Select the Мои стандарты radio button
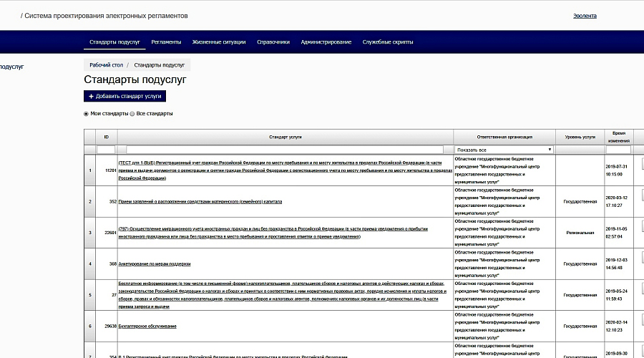Screen dimensions: 644x358 [87, 114]
